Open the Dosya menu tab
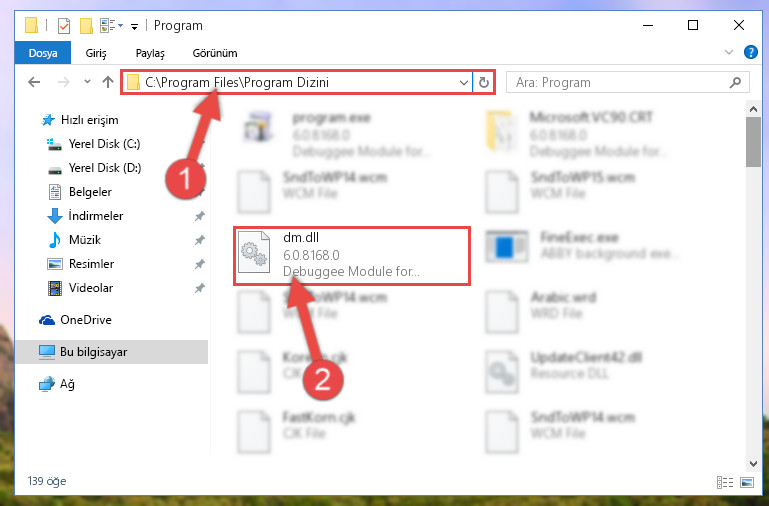This screenshot has width=769, height=506. tap(43, 53)
